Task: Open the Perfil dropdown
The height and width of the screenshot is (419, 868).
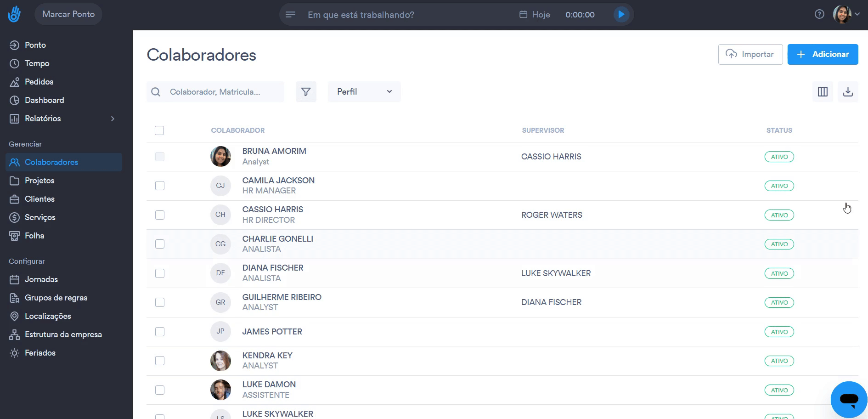Action: [x=364, y=92]
